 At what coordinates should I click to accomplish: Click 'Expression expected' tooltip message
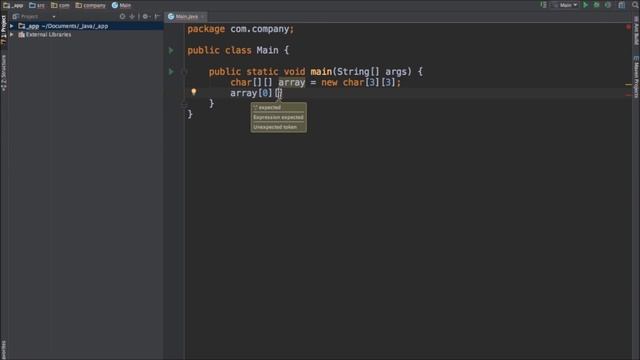[278, 117]
